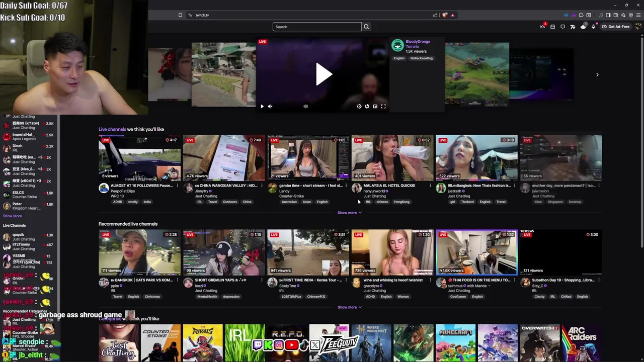
Task: Click the search magnifier button
Action: [366, 27]
